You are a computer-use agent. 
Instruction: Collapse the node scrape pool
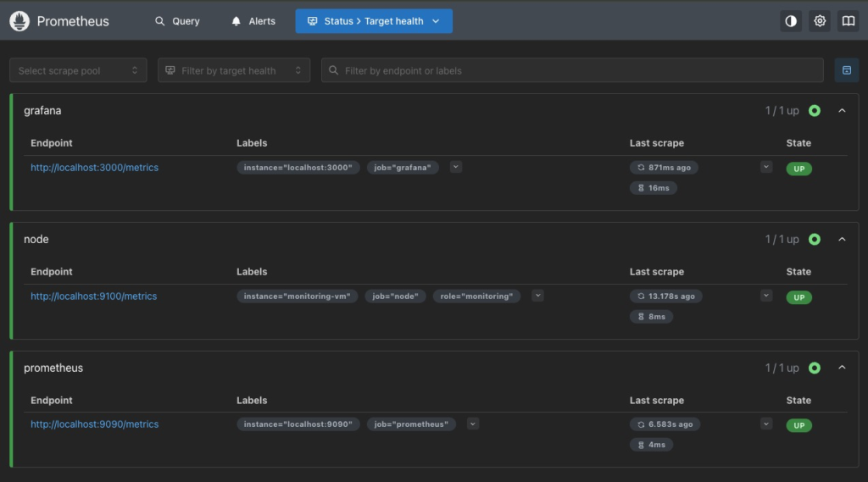pos(842,240)
